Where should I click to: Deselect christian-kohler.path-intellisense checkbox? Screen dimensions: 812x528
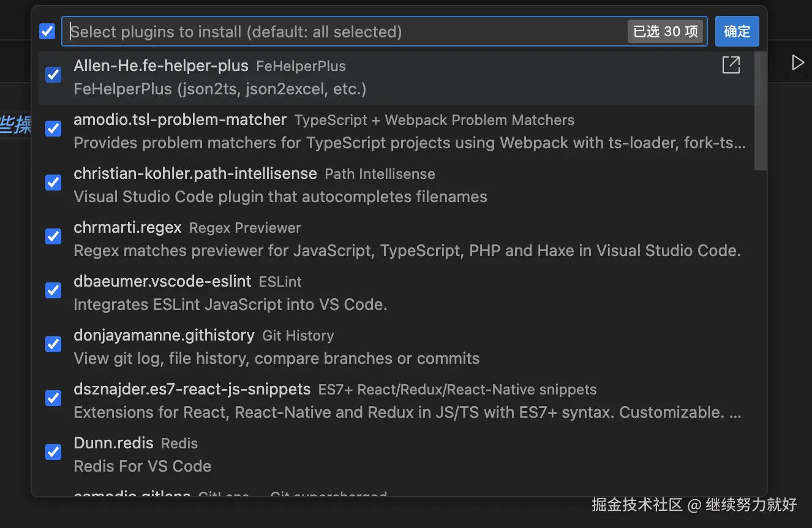click(53, 183)
